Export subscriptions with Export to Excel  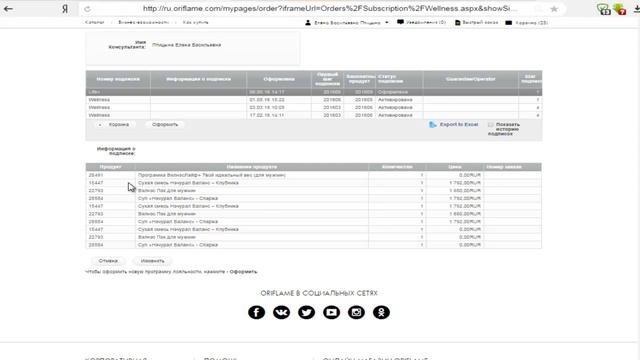(453, 124)
